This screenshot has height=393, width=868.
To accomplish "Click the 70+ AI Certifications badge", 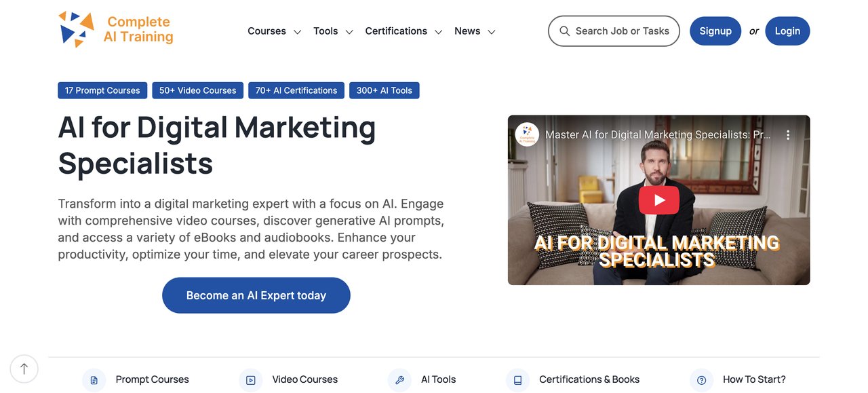I will click(296, 90).
